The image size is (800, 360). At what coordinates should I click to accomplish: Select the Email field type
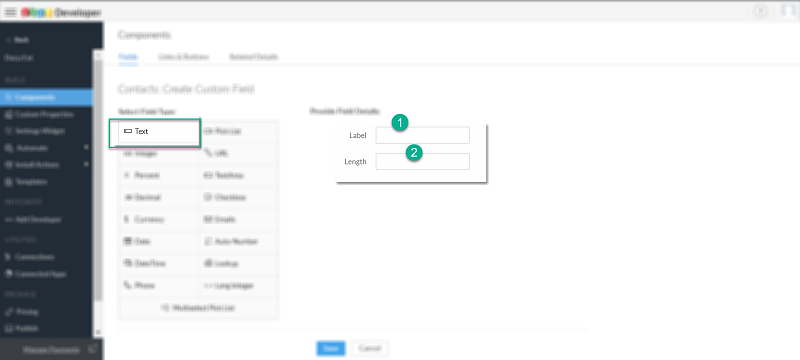pyautogui.click(x=238, y=219)
